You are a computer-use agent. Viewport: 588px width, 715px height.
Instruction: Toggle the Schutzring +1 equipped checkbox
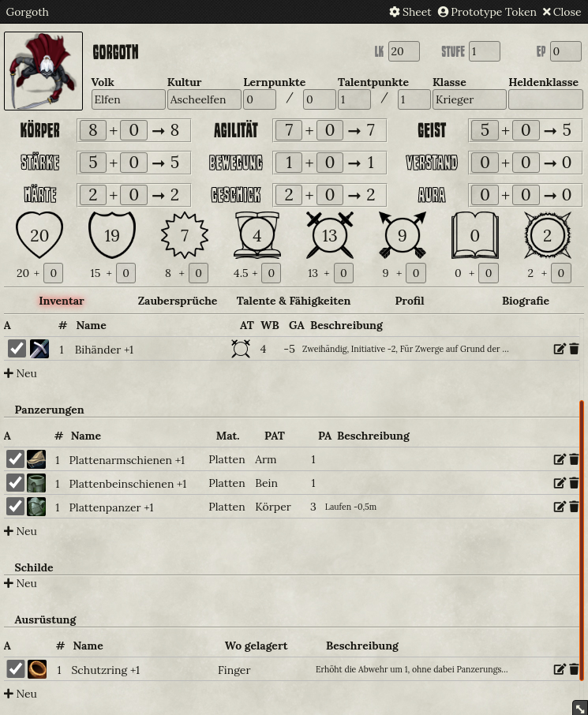tap(15, 669)
